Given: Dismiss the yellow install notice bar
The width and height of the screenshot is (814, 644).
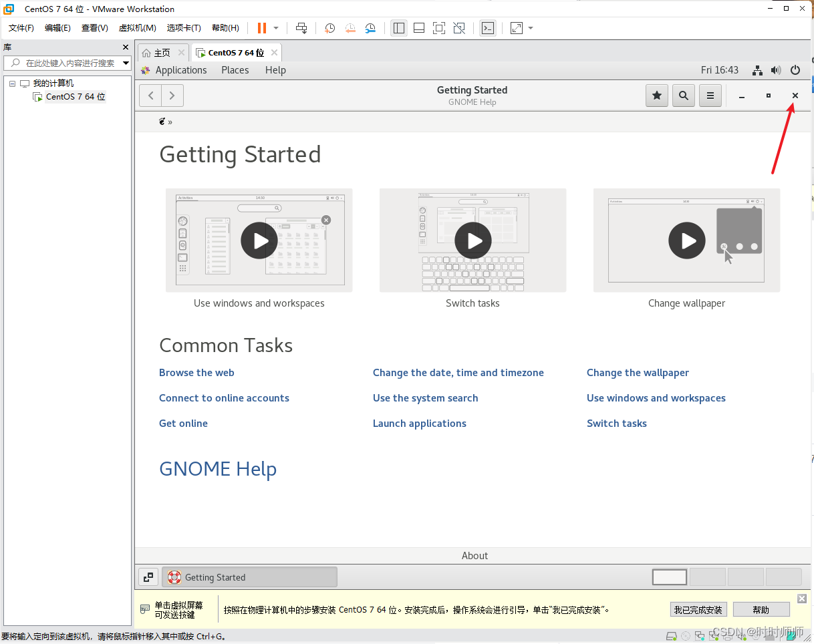Looking at the screenshot, I should pyautogui.click(x=802, y=599).
